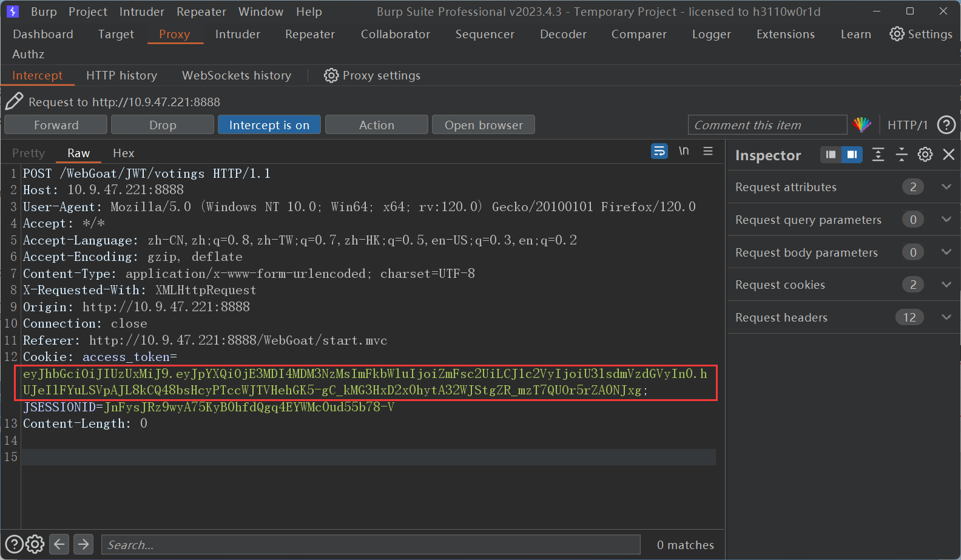
Task: Click the Menu-bar Intruder item
Action: [142, 12]
